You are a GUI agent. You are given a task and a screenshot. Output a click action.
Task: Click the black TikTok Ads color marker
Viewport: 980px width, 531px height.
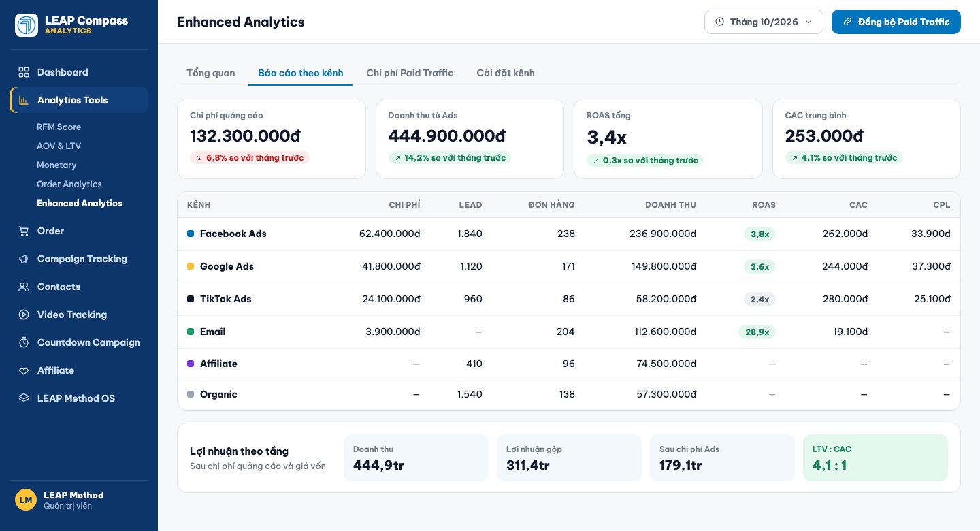pos(191,299)
